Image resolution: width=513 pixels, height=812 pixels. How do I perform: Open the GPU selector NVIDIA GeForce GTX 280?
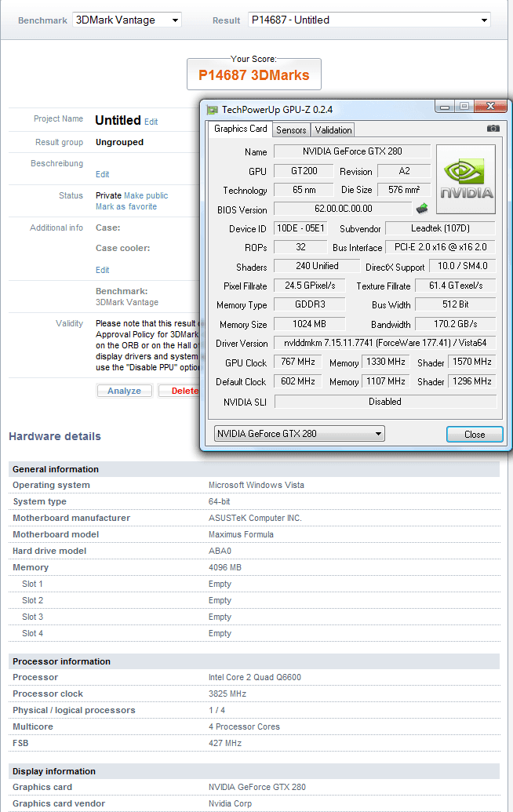tap(299, 433)
